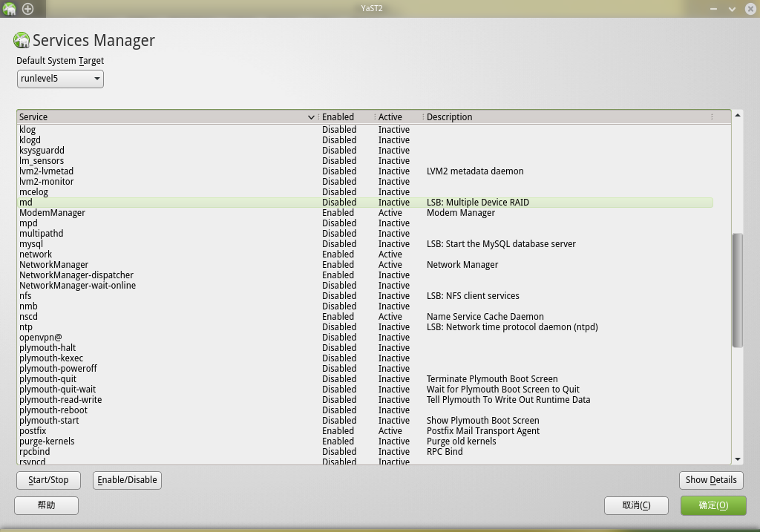Viewport: 760px width, 532px height.
Task: Select the plymouth-poweroff service
Action: (365, 370)
